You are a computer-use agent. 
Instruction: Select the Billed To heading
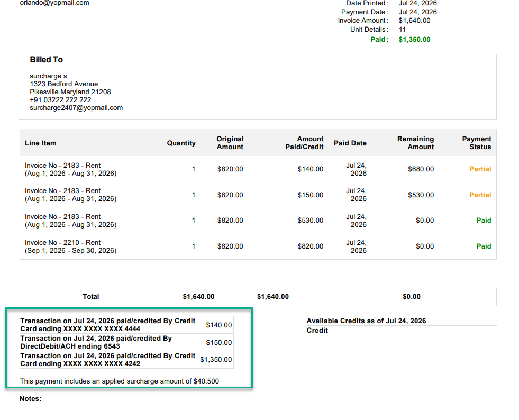pos(47,60)
